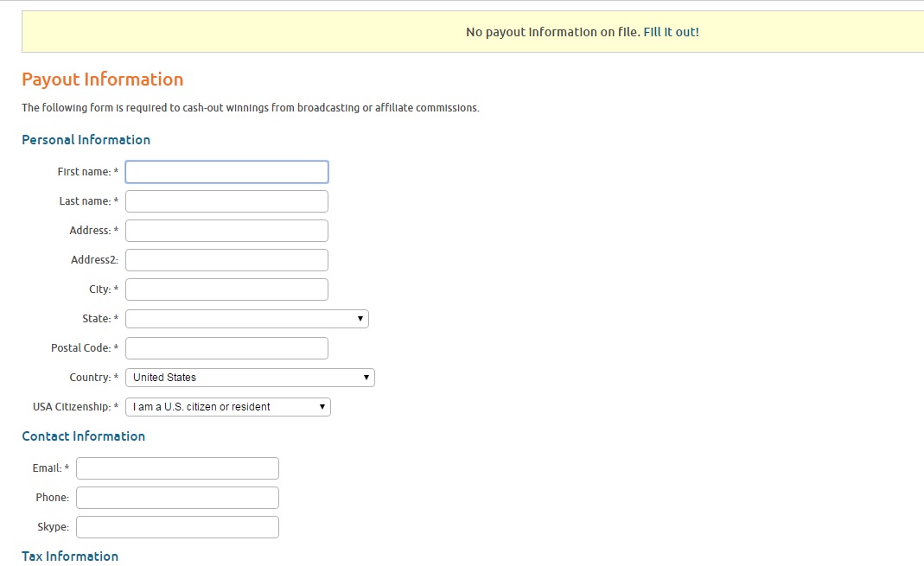The image size is (924, 566).
Task: Click the 'Tax Information' section heading
Action: [x=70, y=556]
